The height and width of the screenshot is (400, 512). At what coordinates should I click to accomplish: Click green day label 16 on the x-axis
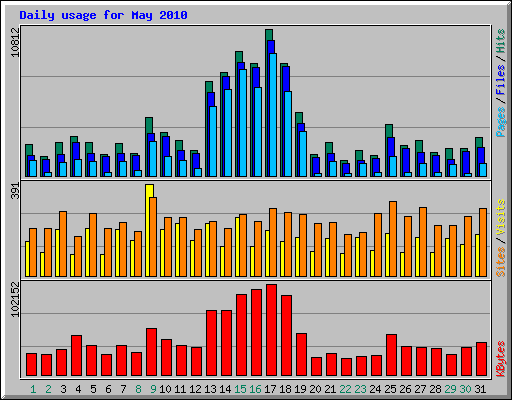point(255,389)
